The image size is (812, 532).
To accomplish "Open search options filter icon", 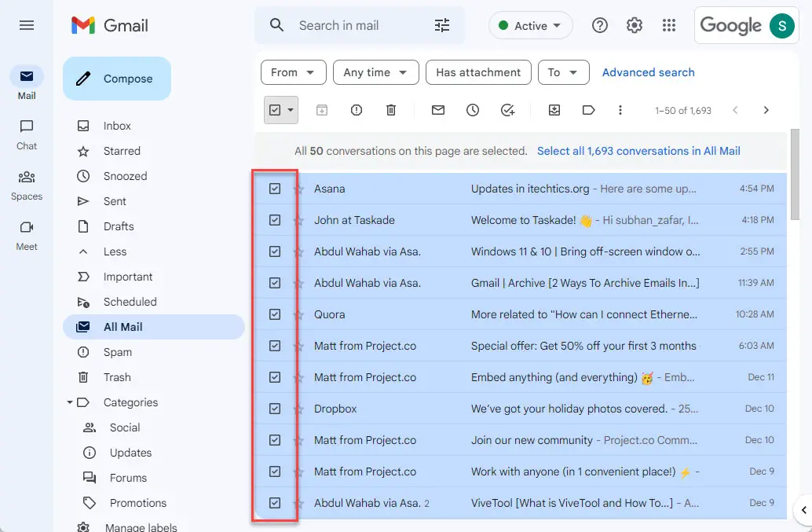I will click(442, 25).
